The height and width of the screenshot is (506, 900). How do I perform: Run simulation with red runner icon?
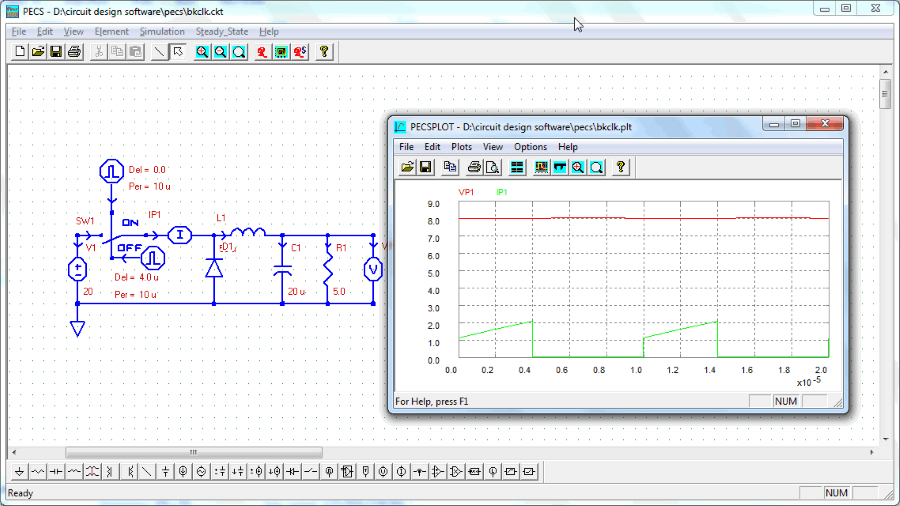(262, 52)
